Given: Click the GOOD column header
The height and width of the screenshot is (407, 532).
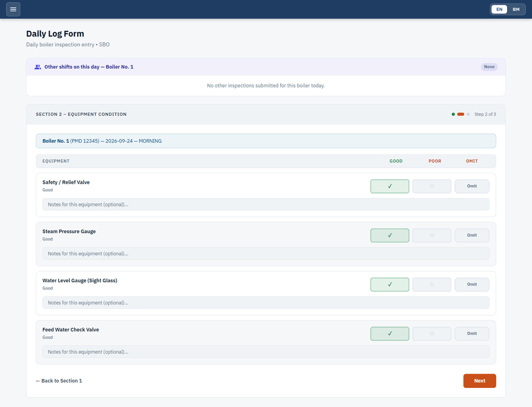Looking at the screenshot, I should pos(396,161).
